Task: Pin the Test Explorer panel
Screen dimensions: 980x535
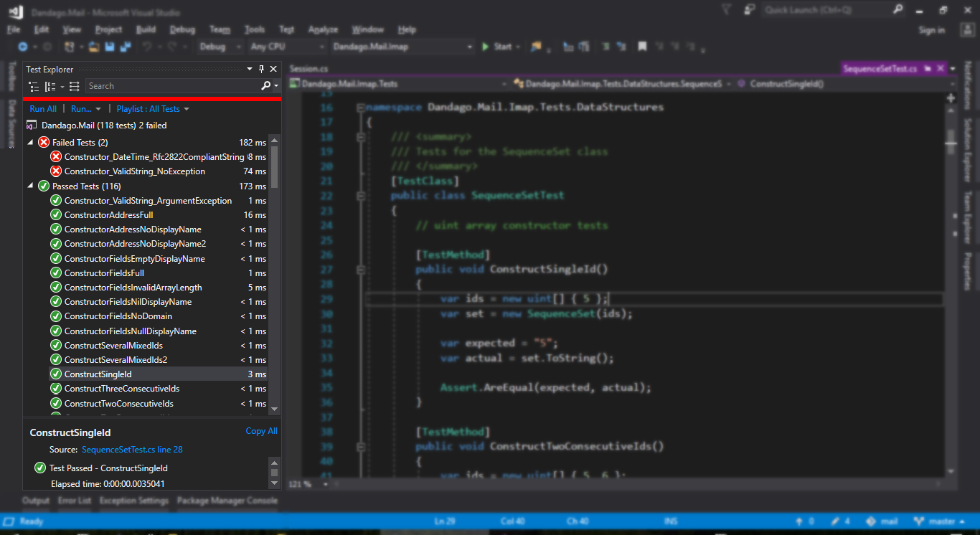Action: point(261,69)
